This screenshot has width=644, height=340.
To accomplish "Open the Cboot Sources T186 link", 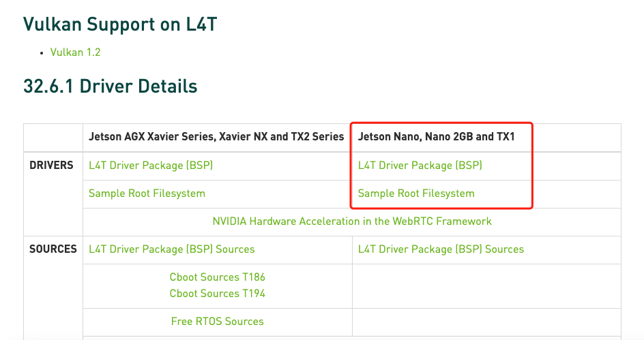I will pos(217,277).
